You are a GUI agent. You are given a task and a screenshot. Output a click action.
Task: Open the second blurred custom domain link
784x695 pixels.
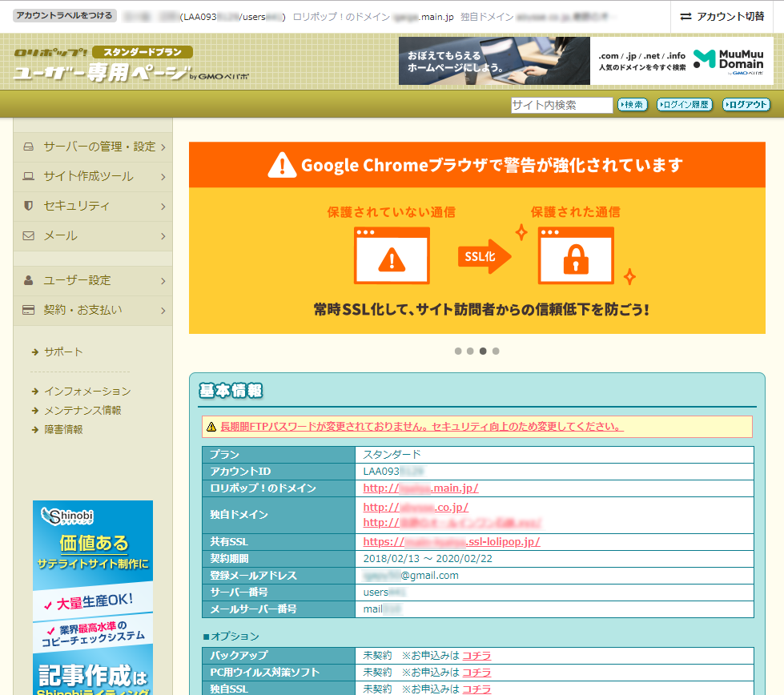tap(452, 523)
